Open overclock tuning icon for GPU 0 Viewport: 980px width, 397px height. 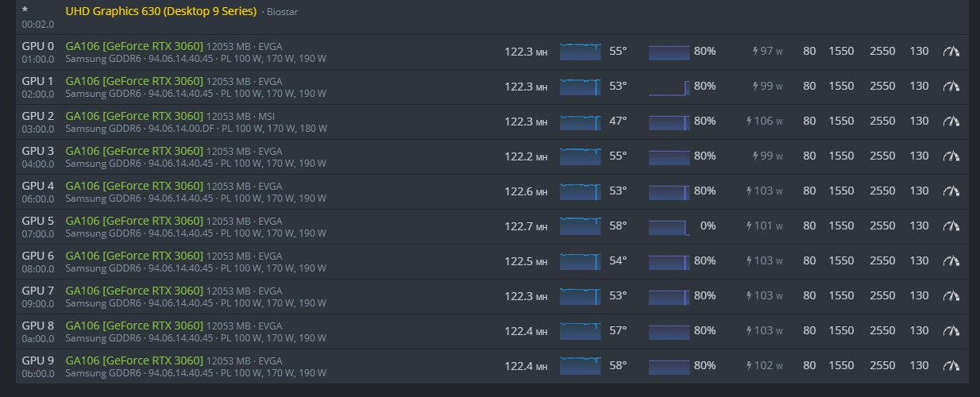951,52
